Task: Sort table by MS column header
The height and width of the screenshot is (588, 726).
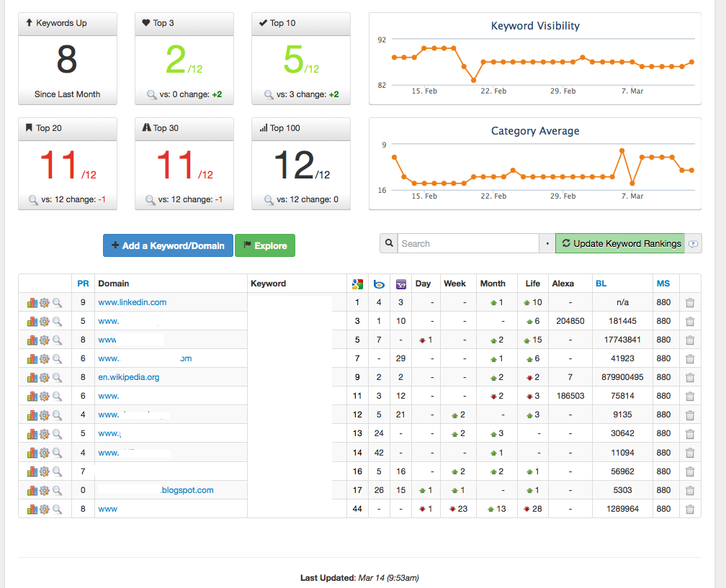Action: coord(663,284)
